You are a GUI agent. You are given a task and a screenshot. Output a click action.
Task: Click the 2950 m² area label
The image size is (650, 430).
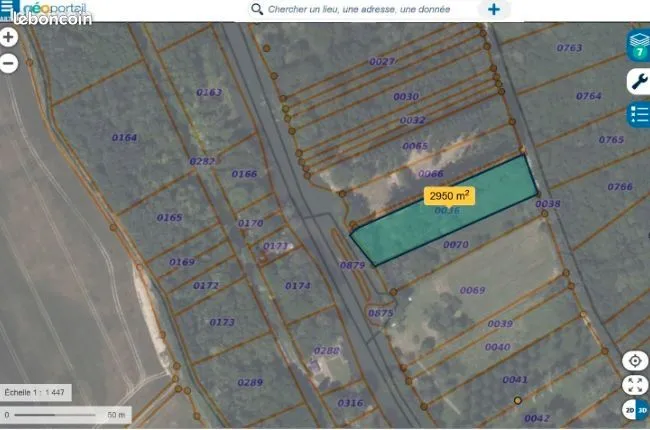pos(449,196)
